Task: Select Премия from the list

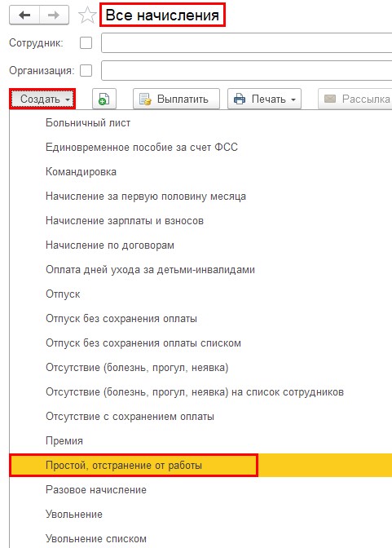Action: (64, 441)
